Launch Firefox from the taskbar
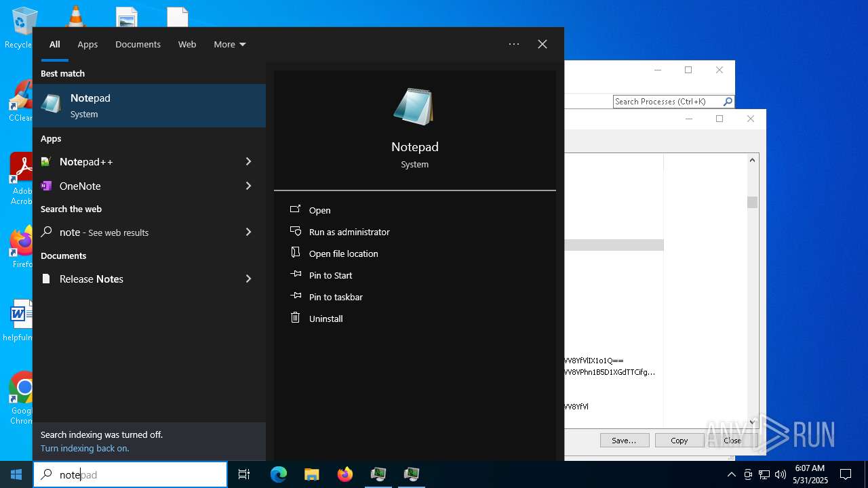 [x=345, y=474]
